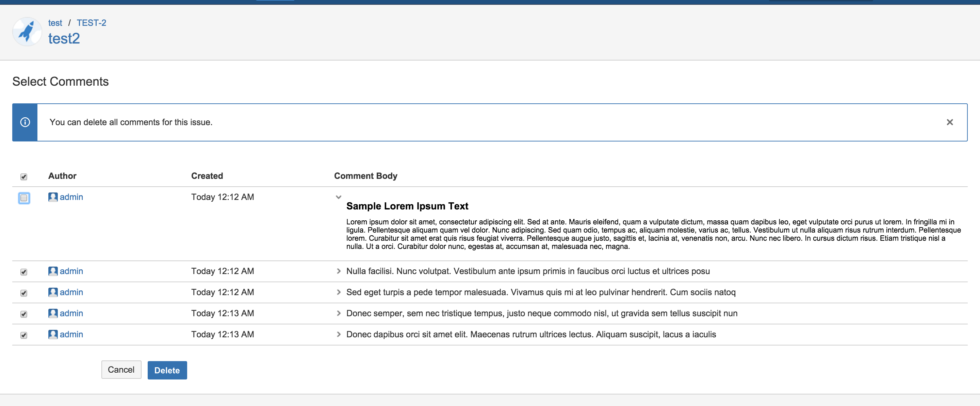Collapse the Sample Lorem Ipsum Text comment
980x406 pixels.
click(338, 197)
